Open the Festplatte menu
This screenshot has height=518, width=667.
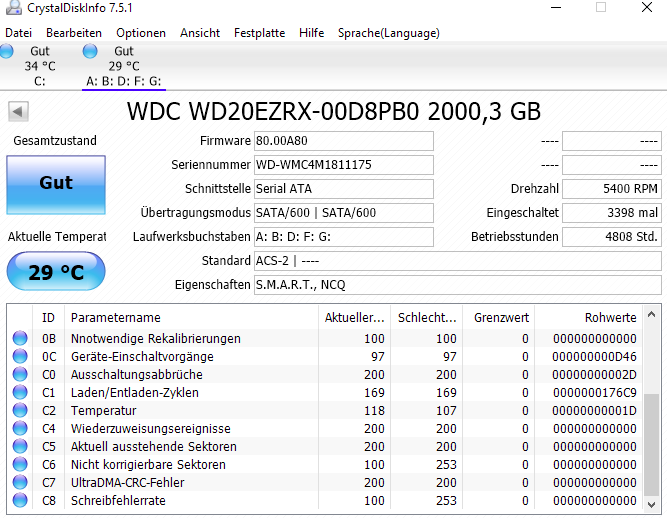pyautogui.click(x=259, y=33)
